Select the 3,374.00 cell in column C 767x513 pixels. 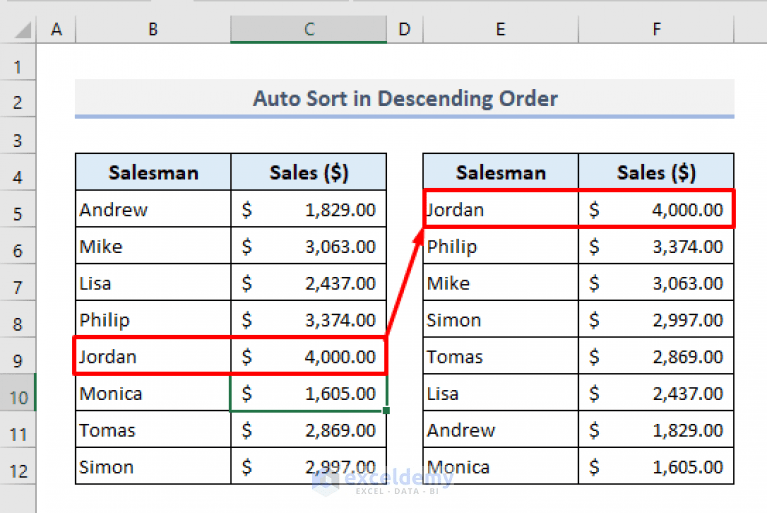pos(309,319)
